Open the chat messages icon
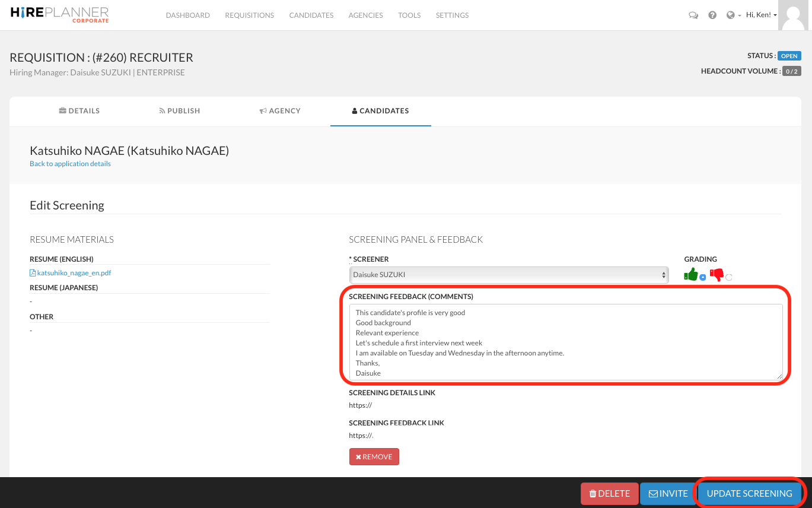The image size is (812, 508). (x=693, y=15)
